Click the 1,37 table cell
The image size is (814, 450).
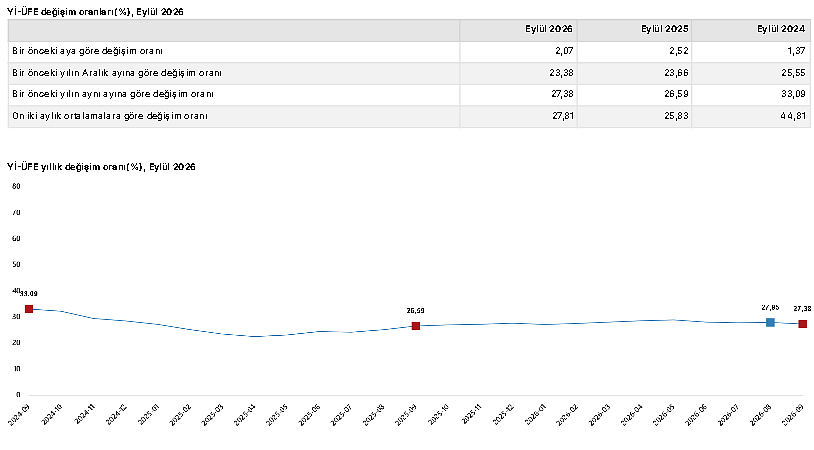[796, 51]
